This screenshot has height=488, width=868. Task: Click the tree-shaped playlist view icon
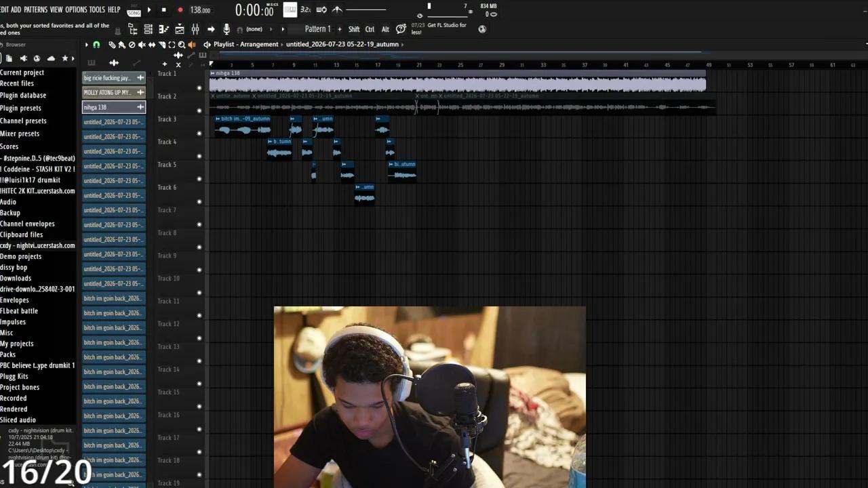[132, 29]
